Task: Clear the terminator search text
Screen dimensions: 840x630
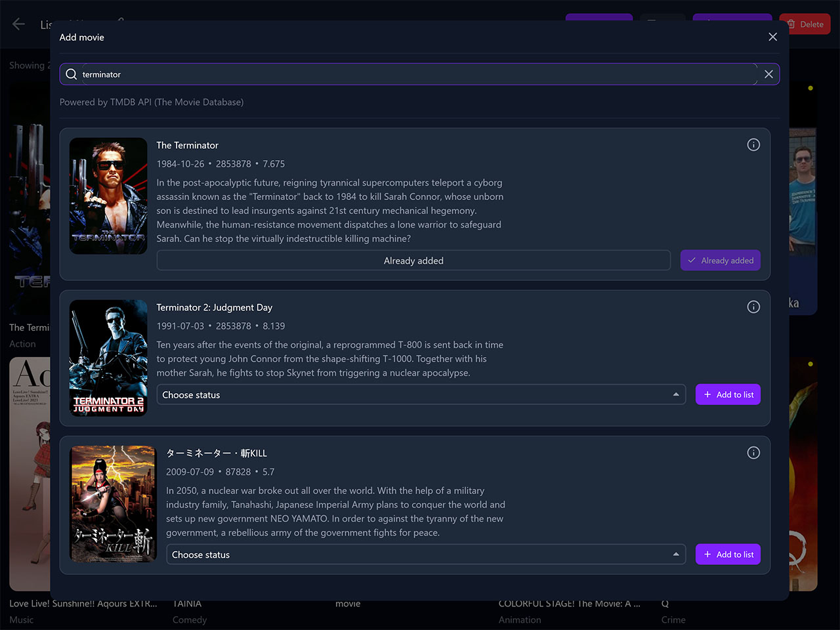Action: [768, 74]
